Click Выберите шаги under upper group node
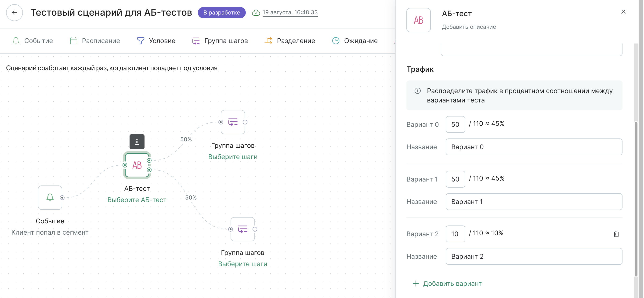644x298 pixels. [x=233, y=157]
